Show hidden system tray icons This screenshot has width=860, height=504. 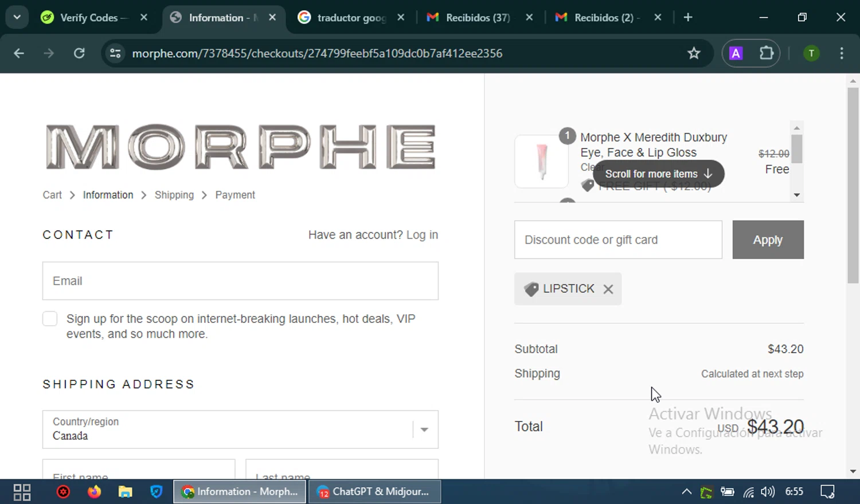pyautogui.click(x=686, y=492)
